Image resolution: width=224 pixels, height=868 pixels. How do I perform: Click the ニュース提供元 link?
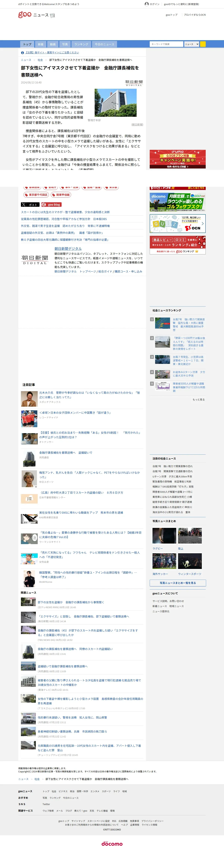point(161,611)
